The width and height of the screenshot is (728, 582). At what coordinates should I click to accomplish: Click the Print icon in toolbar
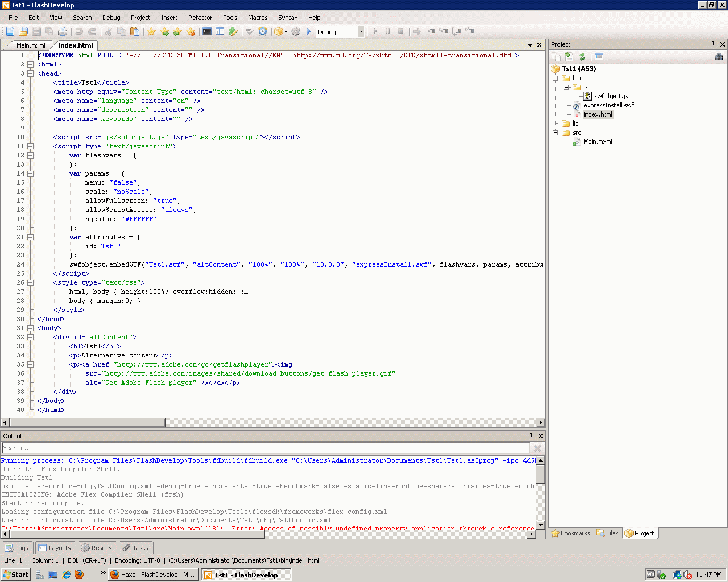click(63, 32)
